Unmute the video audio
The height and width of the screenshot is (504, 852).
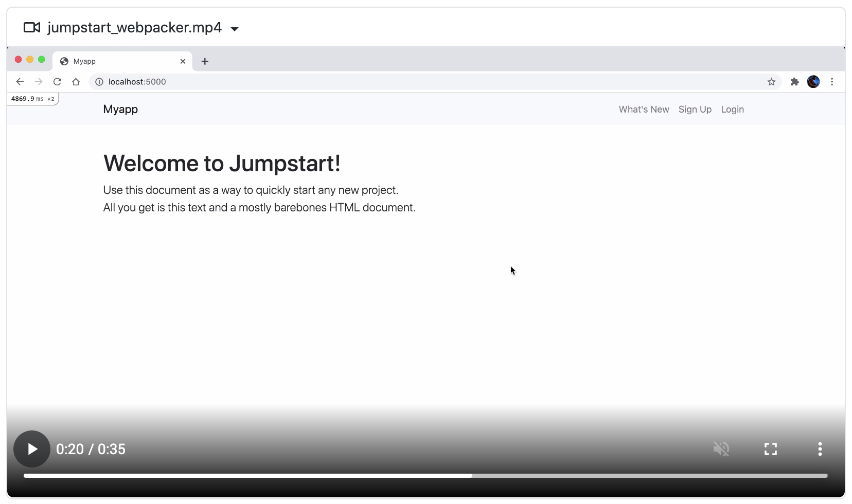click(721, 448)
